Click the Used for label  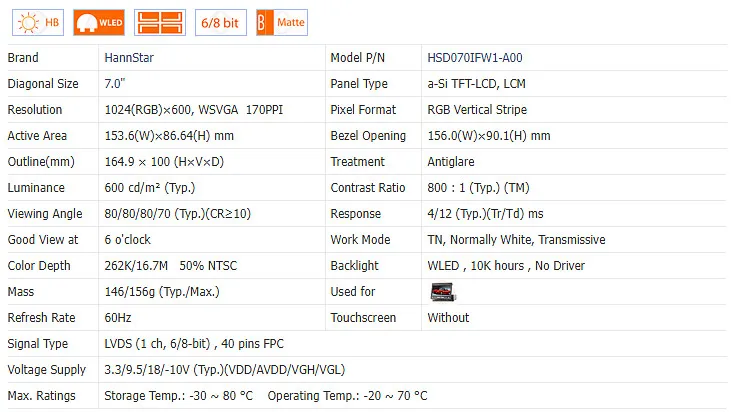(353, 292)
